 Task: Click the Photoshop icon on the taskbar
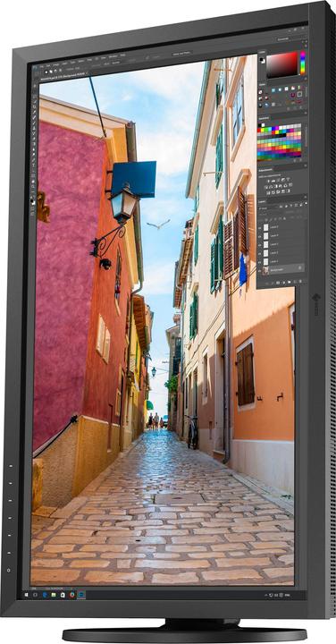point(81,595)
